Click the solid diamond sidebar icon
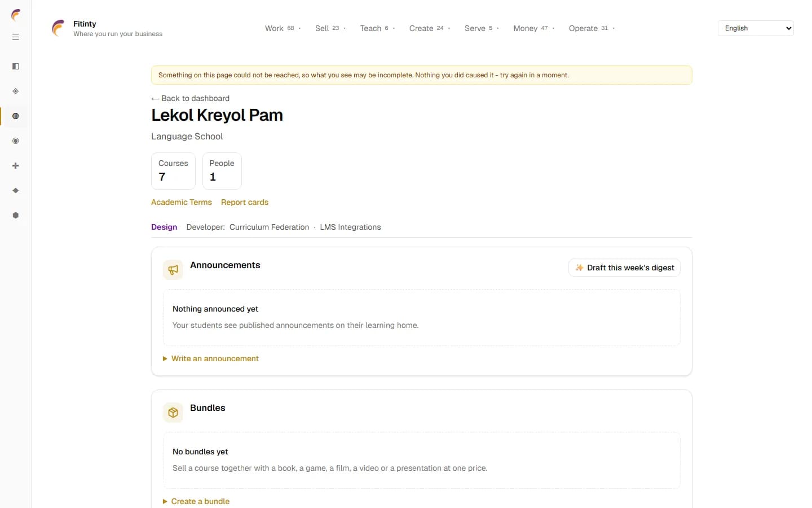Screen dimensions: 812x508 pos(16,191)
